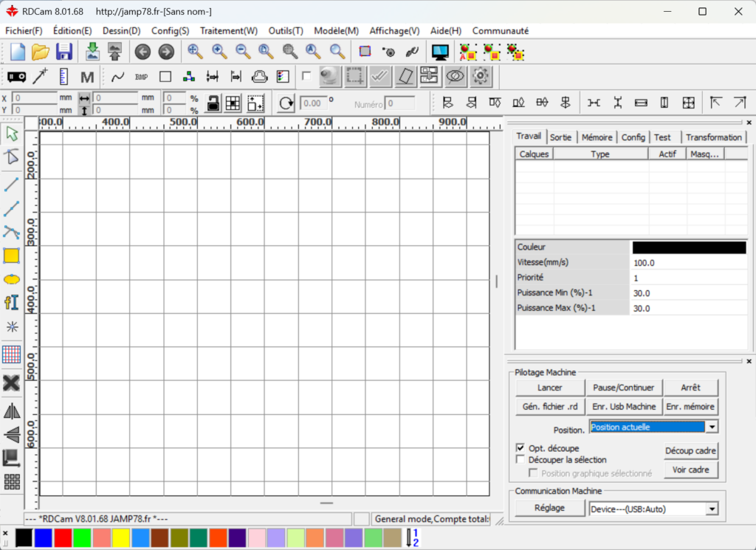Open the Traitement(W) menu

pos(229,31)
